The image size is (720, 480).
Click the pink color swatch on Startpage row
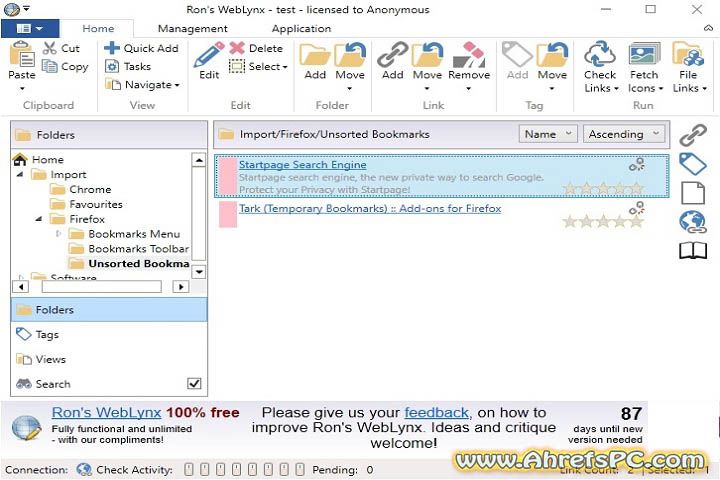[x=227, y=176]
